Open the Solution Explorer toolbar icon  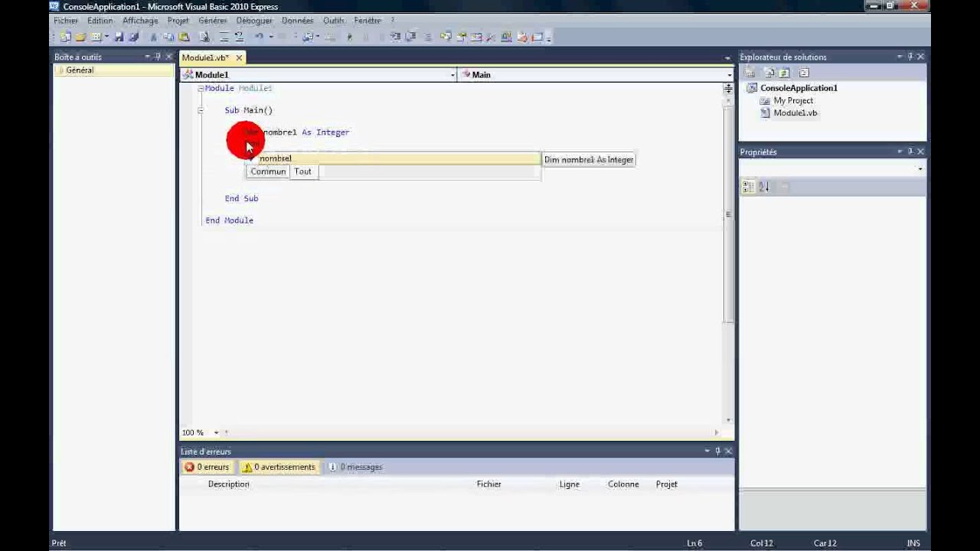445,37
